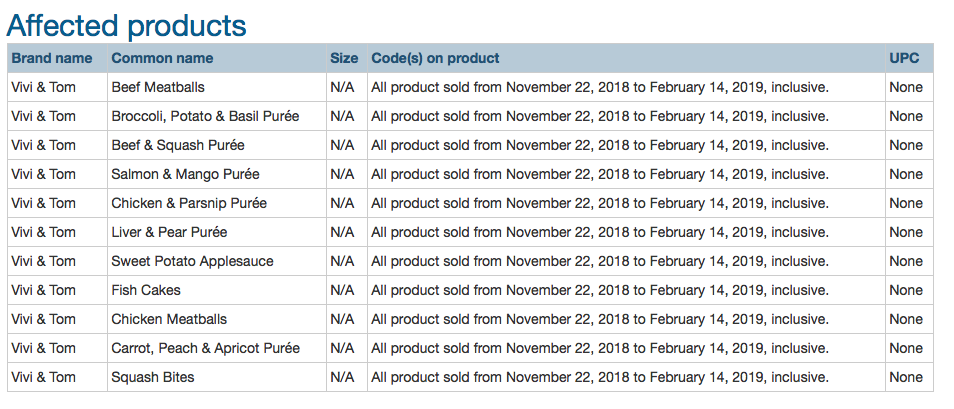This screenshot has width=954, height=409.
Task: Click the date code text in Squash Bites row
Action: pos(599,377)
